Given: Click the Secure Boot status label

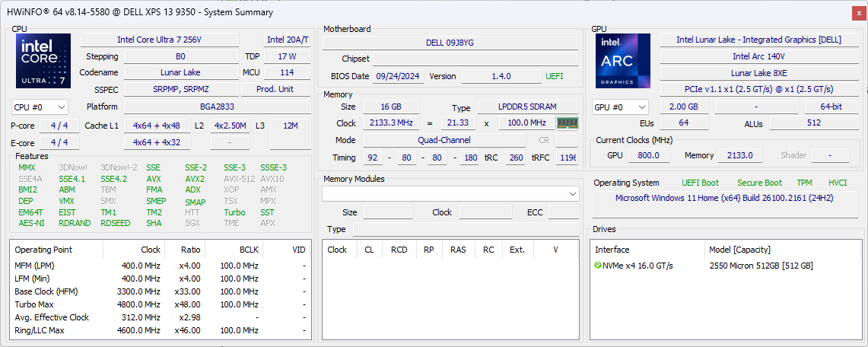Looking at the screenshot, I should (x=758, y=183).
